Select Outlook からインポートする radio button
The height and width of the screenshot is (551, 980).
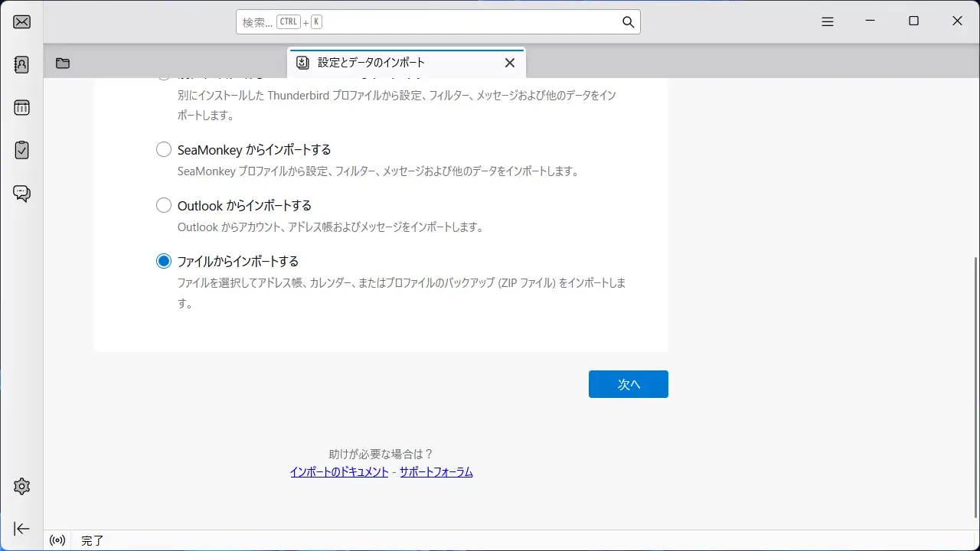(x=164, y=206)
